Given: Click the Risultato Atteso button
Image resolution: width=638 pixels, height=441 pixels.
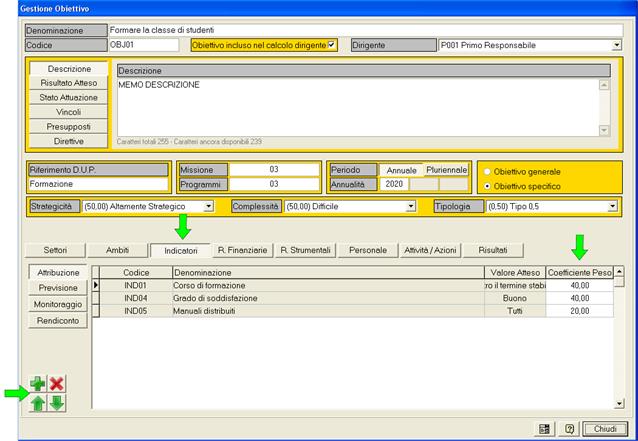Looking at the screenshot, I should point(69,83).
